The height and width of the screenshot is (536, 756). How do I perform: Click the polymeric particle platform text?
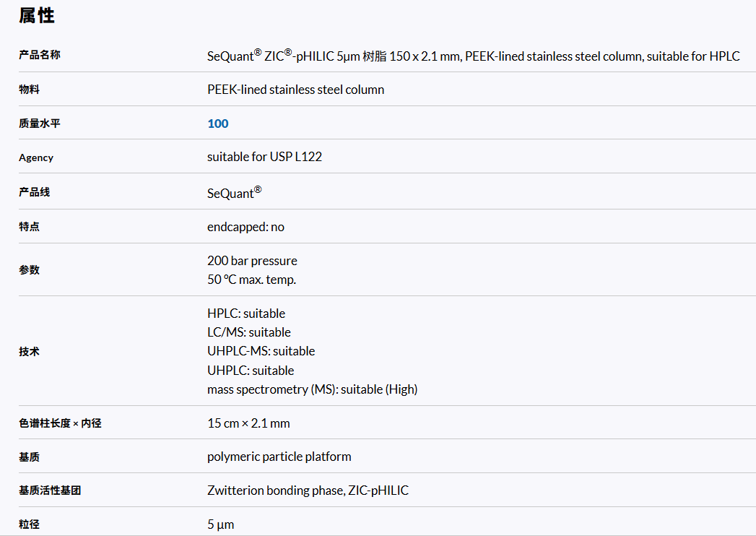pyautogui.click(x=279, y=457)
